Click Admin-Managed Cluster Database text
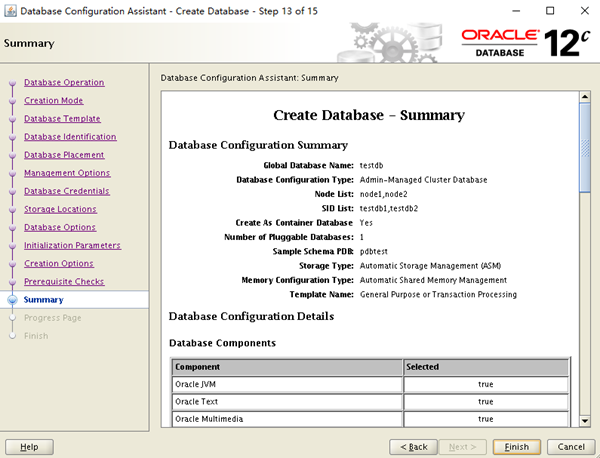 (423, 180)
